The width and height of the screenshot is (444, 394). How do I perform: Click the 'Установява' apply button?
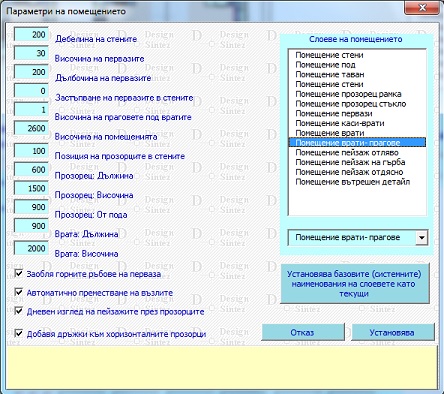point(393,332)
